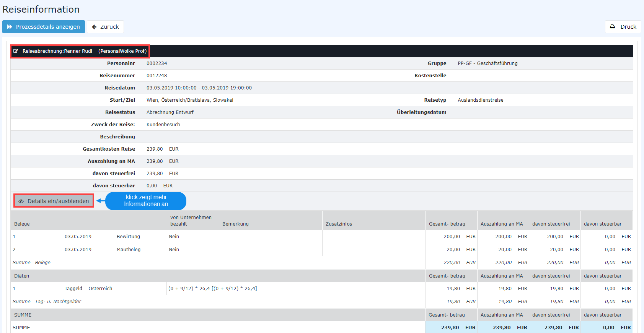The height and width of the screenshot is (333, 644).
Task: Select the Bewirtung receipt row
Action: tap(128, 237)
